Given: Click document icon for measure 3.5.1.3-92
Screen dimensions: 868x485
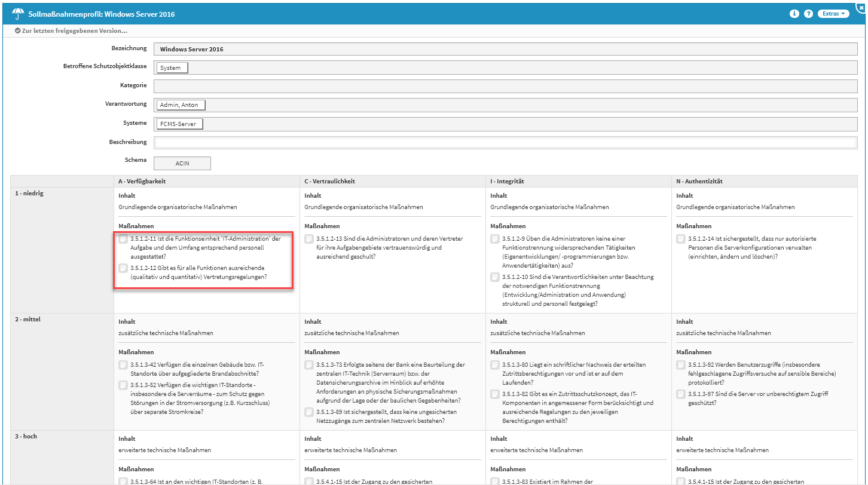Looking at the screenshot, I should coord(680,365).
